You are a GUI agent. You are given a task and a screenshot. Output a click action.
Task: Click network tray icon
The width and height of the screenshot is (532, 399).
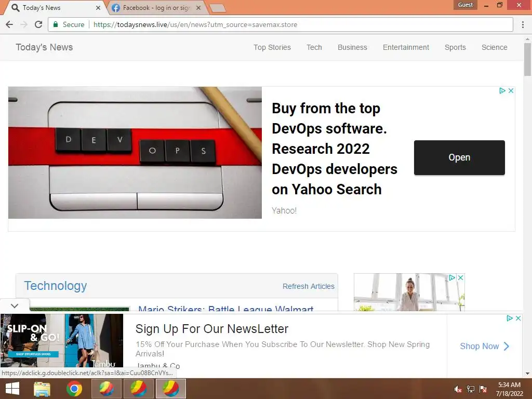(471, 389)
